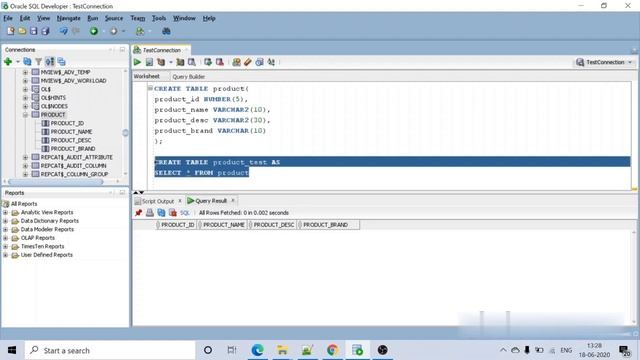640x360 pixels.
Task: Open the new connection dropdown arrow beside plus
Action: point(18,62)
